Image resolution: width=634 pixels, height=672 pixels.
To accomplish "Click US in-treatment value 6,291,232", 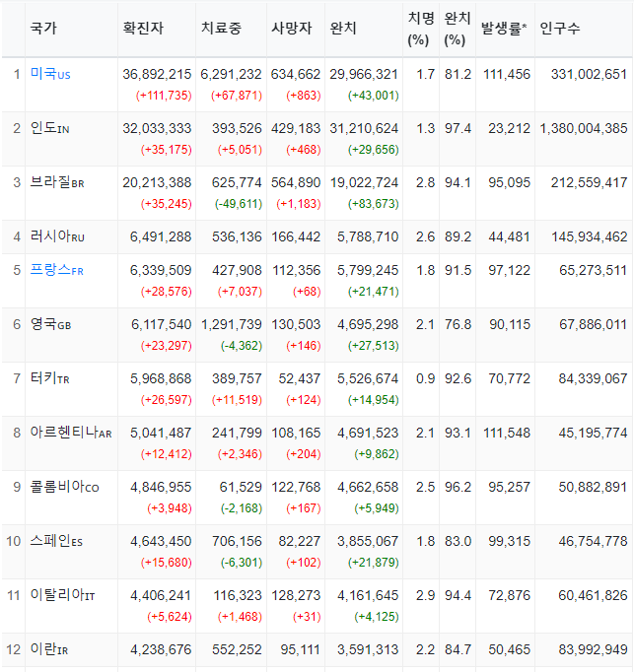I will pos(231,74).
